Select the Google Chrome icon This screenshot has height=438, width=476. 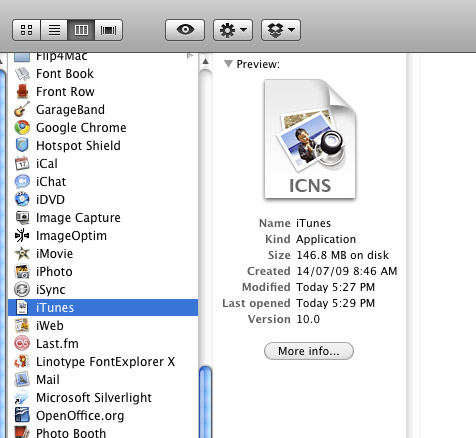click(22, 128)
